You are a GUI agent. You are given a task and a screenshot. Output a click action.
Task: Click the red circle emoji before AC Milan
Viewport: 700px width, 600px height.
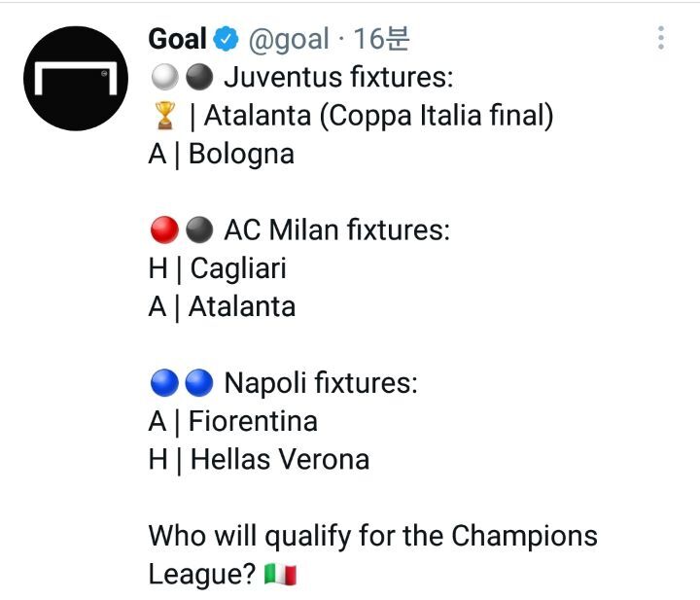(164, 230)
